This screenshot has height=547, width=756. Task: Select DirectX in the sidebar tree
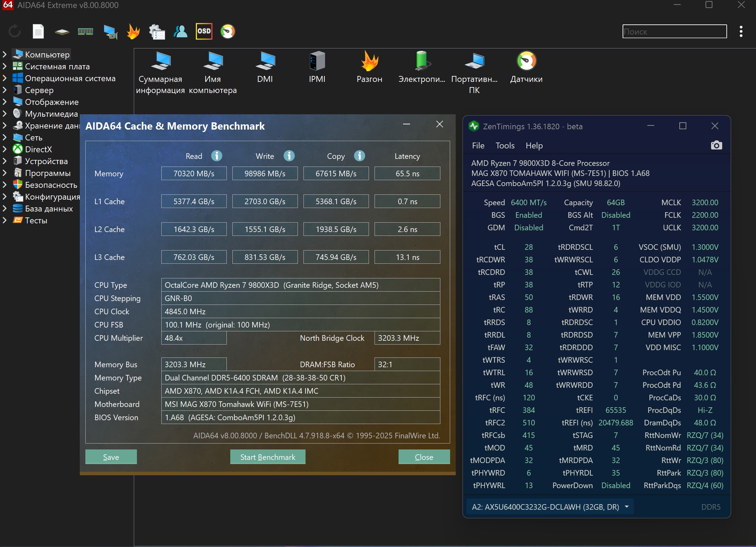tap(38, 149)
